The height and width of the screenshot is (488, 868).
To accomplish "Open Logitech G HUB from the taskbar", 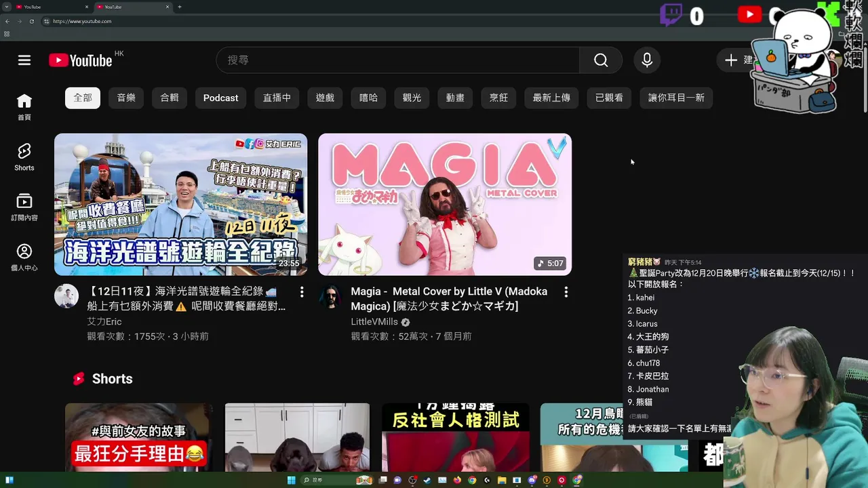I will 487,481.
